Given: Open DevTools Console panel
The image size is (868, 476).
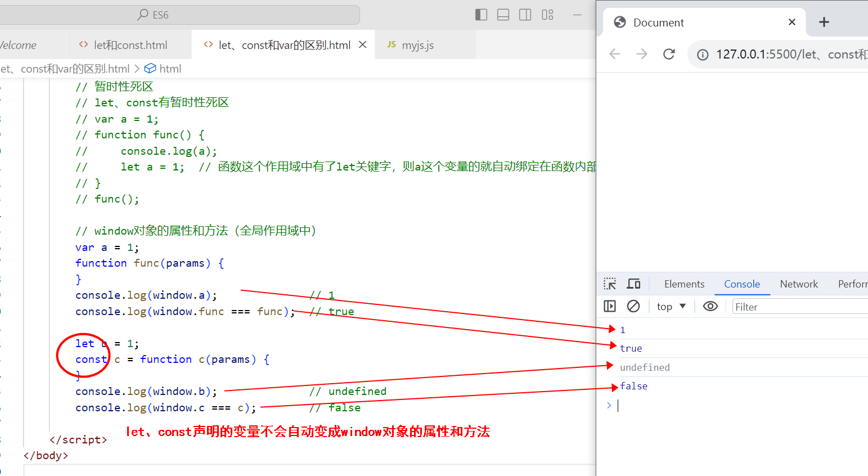Looking at the screenshot, I should point(742,284).
